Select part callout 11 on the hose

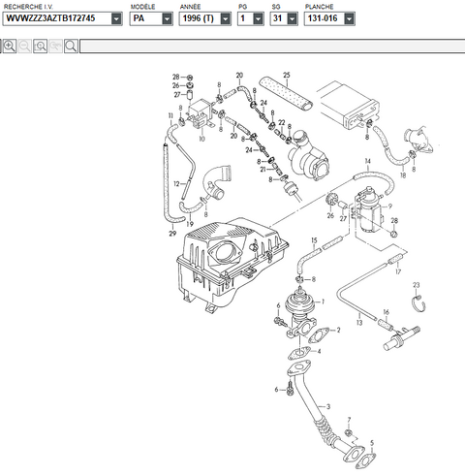pos(170,115)
